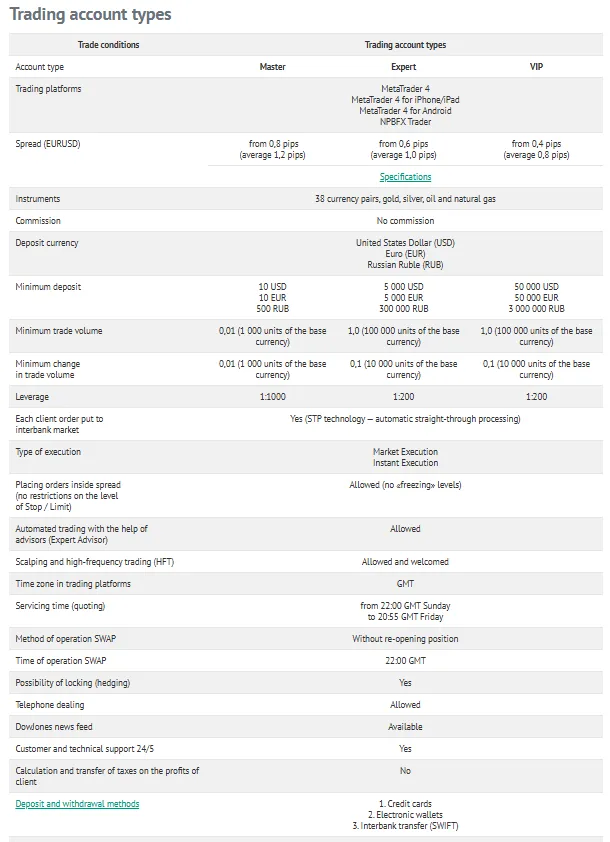Click the Master minimum deposit amounts
The width and height of the screenshot is (610, 842).
(x=272, y=298)
